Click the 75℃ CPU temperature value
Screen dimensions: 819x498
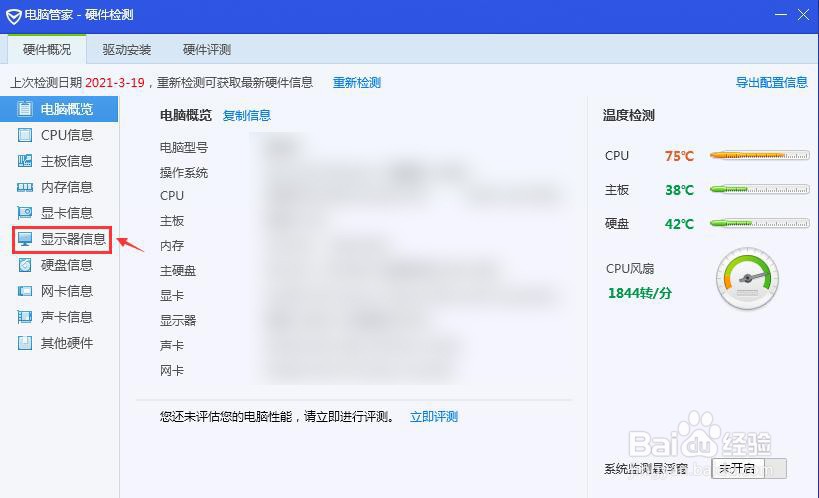point(679,156)
